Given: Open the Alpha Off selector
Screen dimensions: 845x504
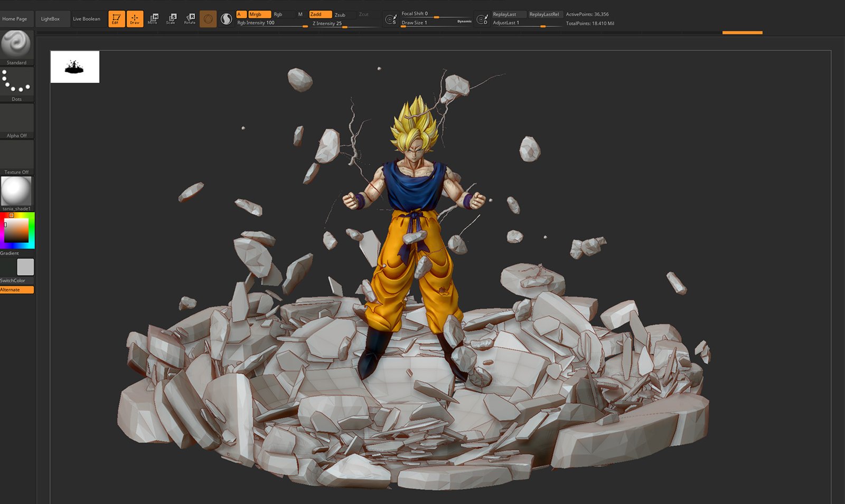Looking at the screenshot, I should (16, 121).
